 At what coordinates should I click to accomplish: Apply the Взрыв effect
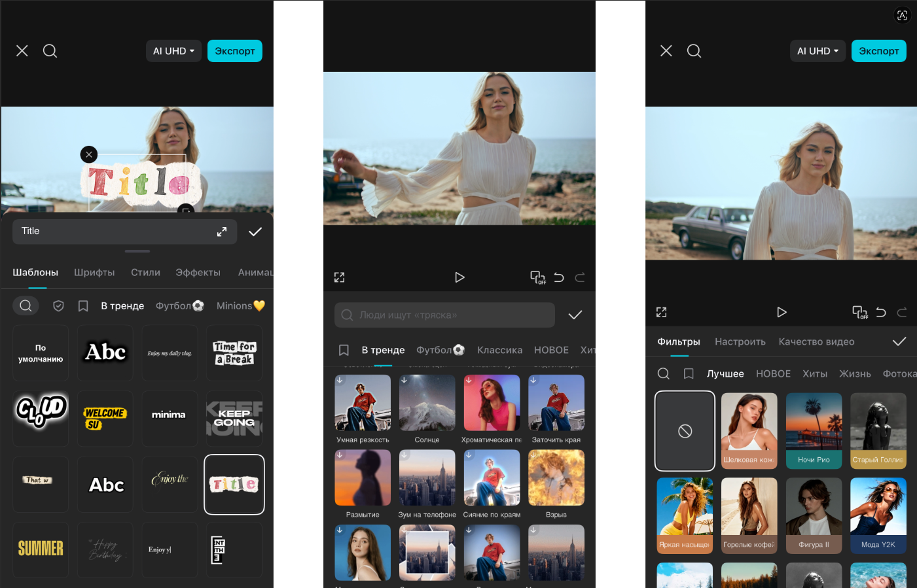(556, 485)
